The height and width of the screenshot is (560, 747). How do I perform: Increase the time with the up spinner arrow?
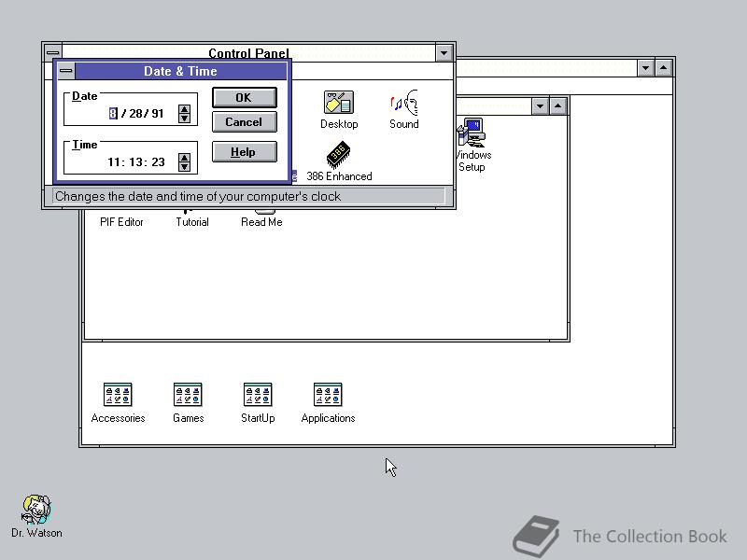184,158
